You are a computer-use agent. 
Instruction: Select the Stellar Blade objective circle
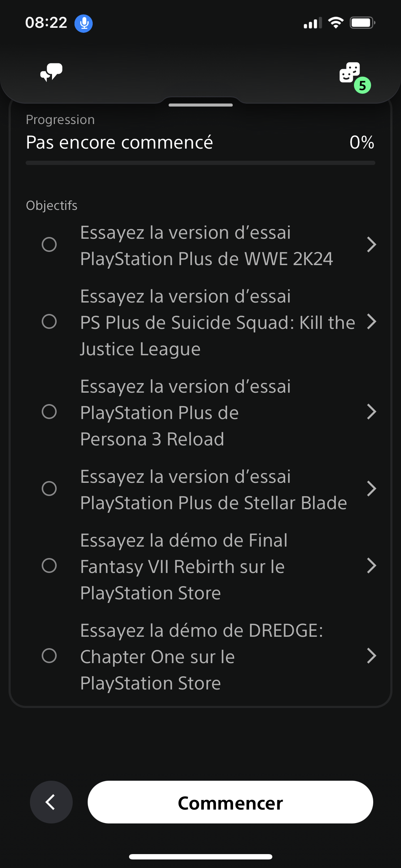point(49,489)
